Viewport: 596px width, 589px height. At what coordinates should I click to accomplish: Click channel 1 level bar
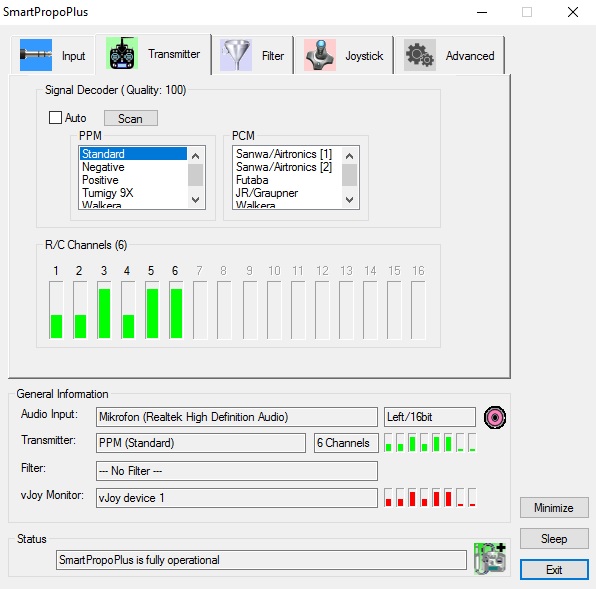(56, 310)
